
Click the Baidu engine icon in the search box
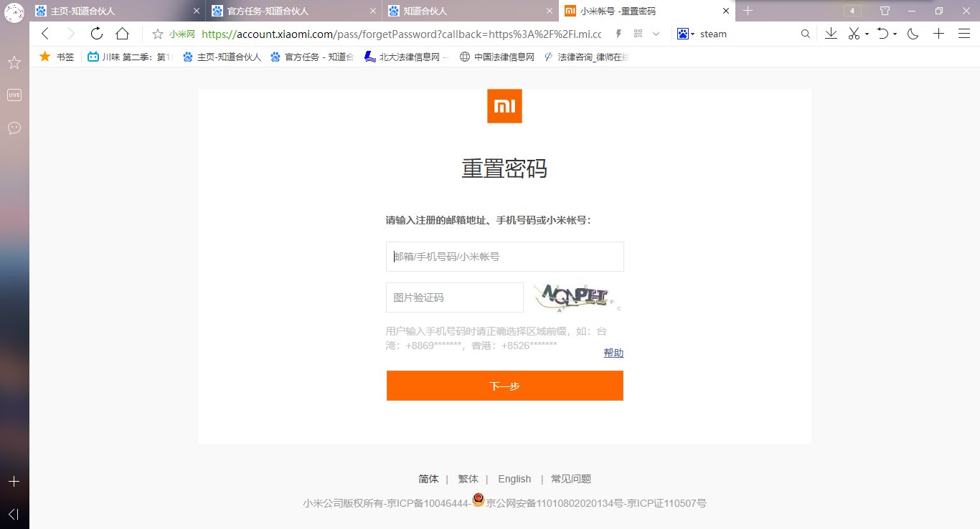[682, 33]
